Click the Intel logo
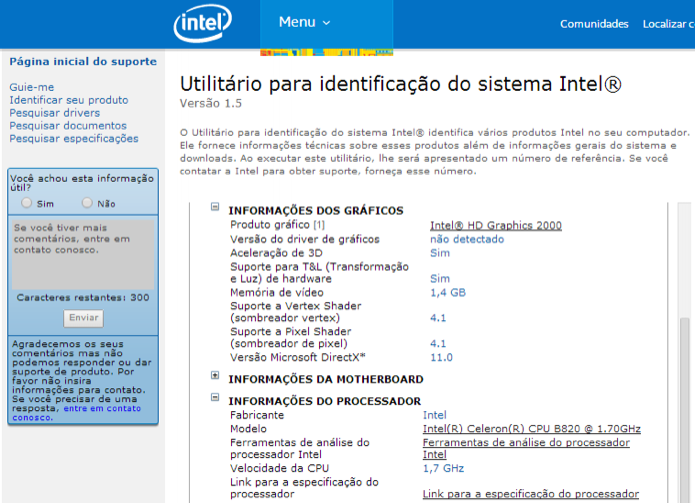 (203, 23)
